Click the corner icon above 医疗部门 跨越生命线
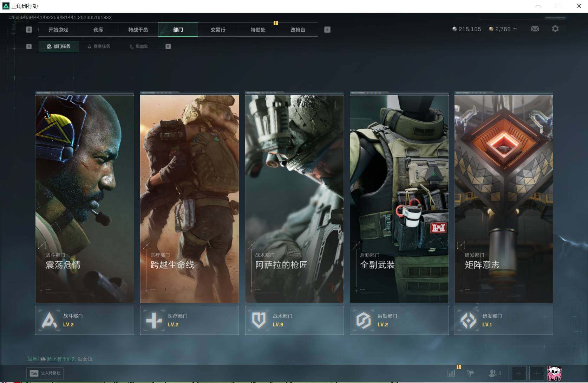588x383 pixels. [x=146, y=245]
